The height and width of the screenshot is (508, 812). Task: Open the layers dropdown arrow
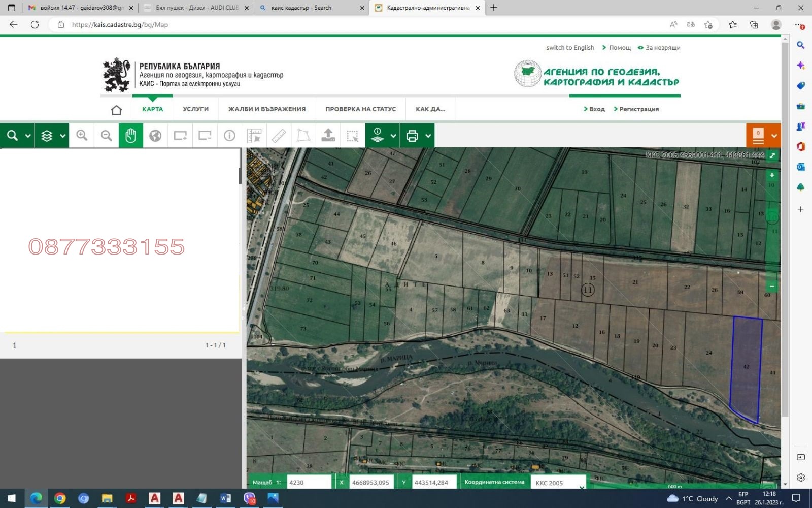pyautogui.click(x=62, y=136)
